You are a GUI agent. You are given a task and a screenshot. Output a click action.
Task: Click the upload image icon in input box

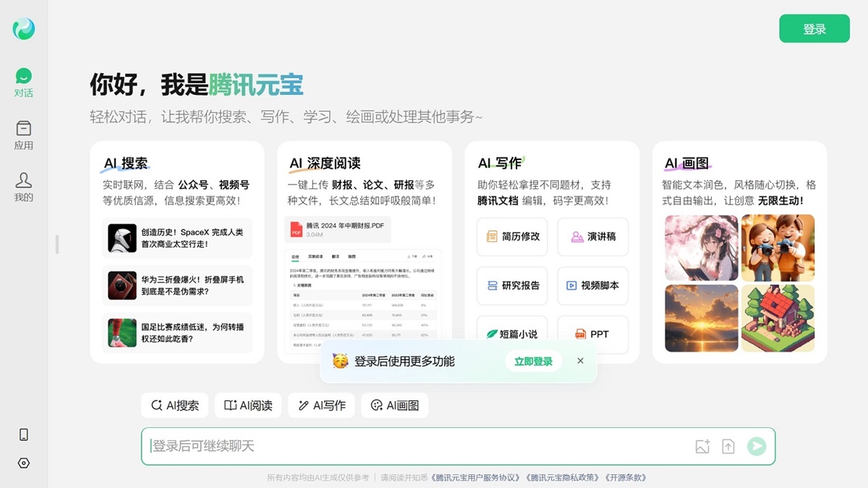tap(702, 446)
